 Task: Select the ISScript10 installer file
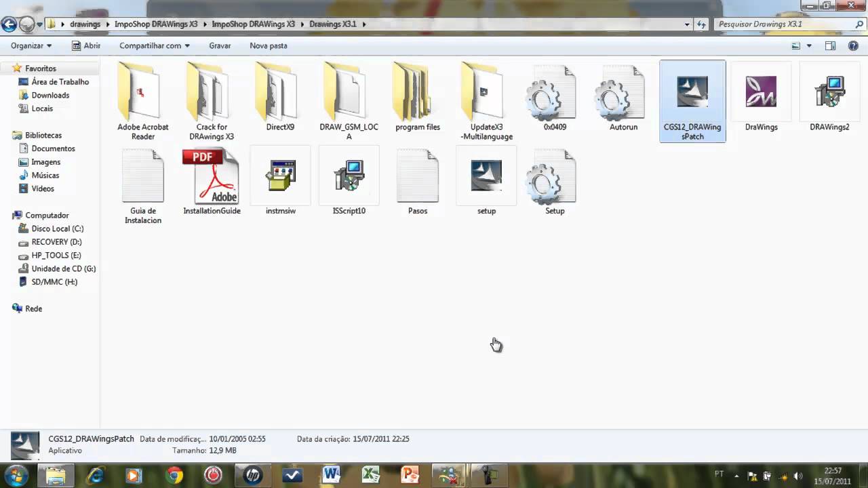tap(349, 181)
